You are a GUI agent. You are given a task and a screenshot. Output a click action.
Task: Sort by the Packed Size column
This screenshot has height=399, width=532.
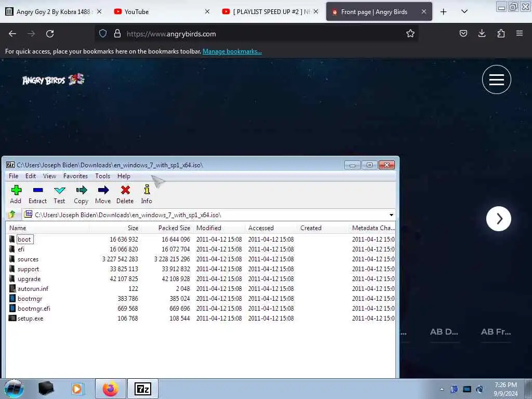pyautogui.click(x=167, y=228)
